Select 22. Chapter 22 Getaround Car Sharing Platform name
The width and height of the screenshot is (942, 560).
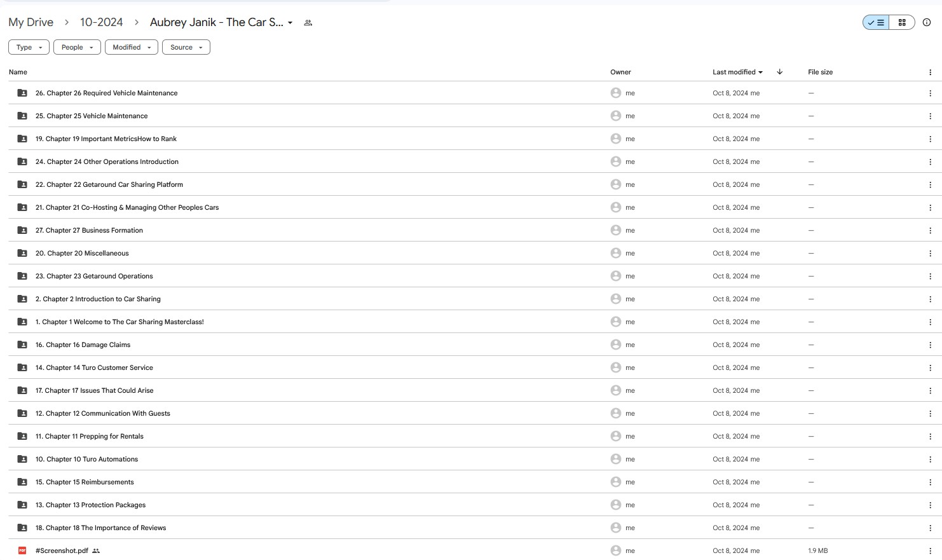pos(109,184)
